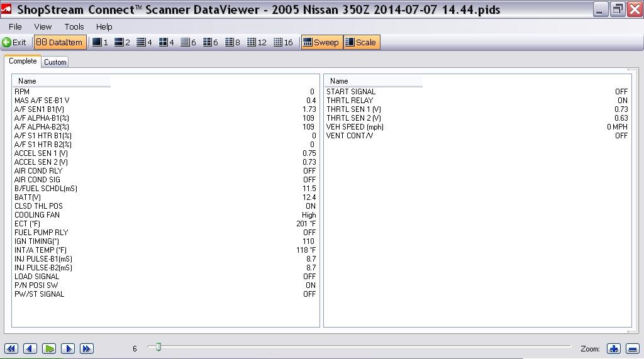
Task: Select the THRTL SEN 2 (V) row
Action: [477, 118]
